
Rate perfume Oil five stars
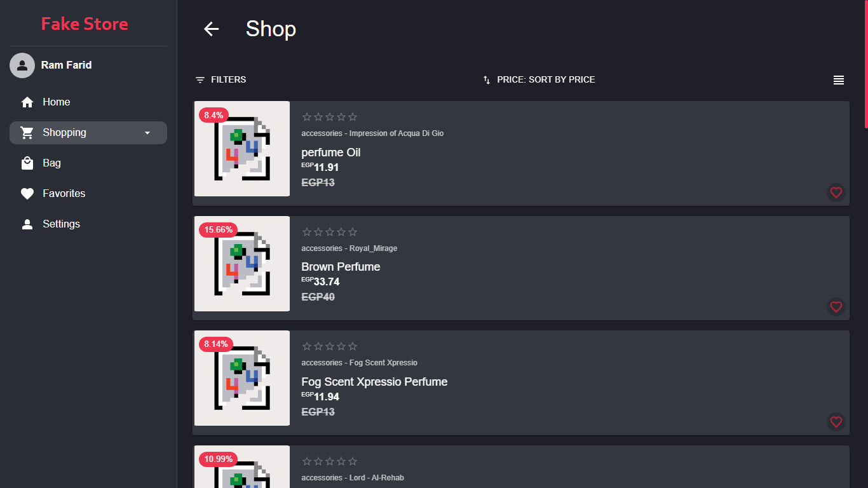point(353,117)
